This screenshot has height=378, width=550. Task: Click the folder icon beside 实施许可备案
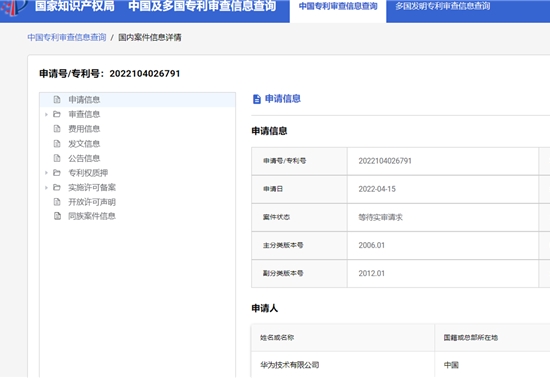[x=57, y=188]
